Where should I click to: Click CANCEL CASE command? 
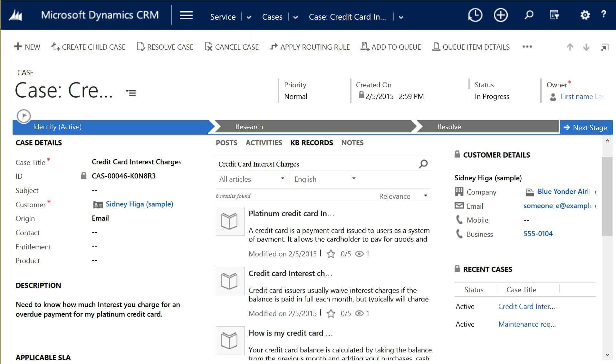tap(232, 47)
